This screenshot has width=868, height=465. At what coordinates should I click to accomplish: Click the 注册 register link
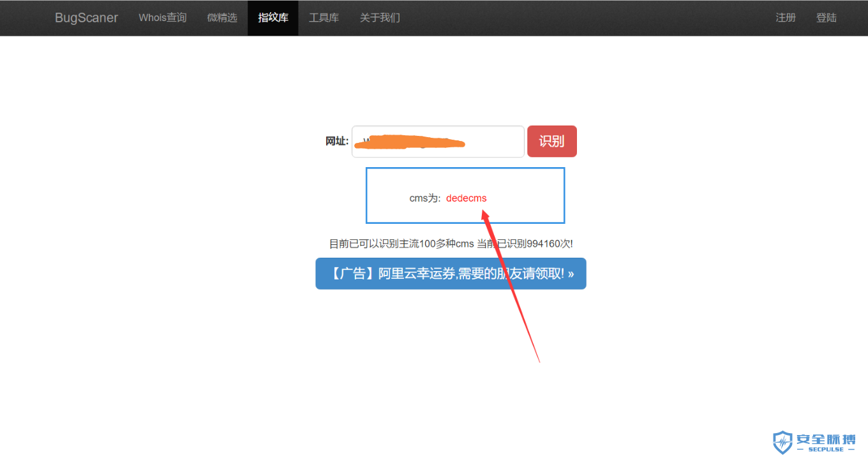[x=786, y=18]
